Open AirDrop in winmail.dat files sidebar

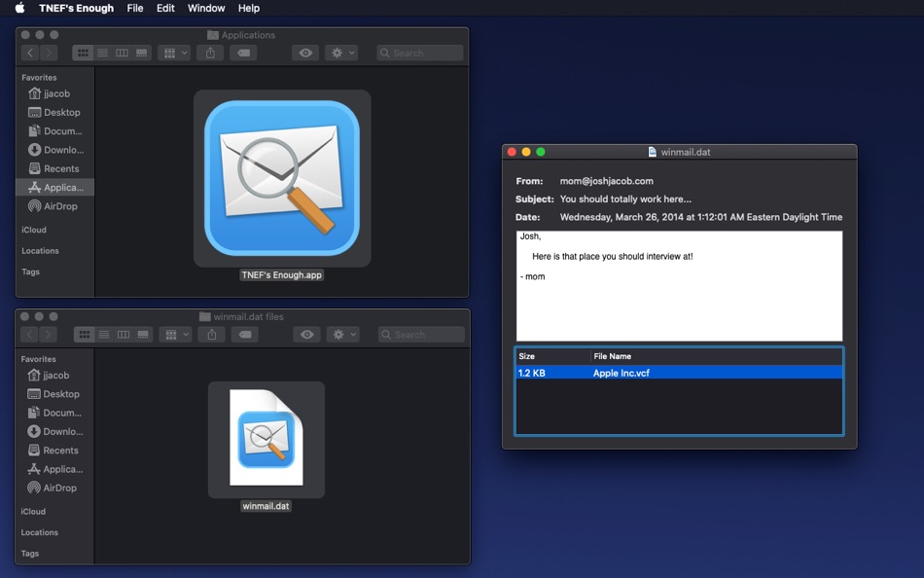point(53,488)
